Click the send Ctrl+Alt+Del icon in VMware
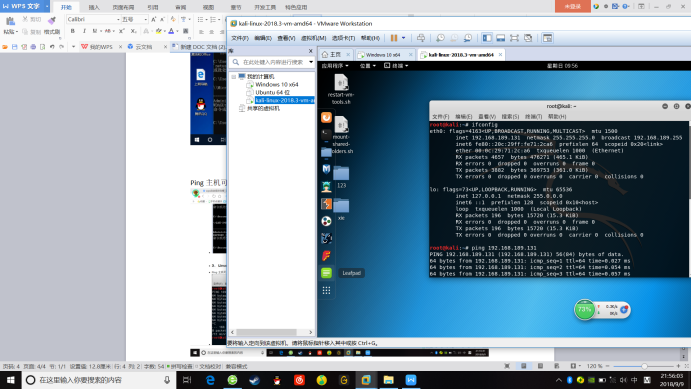Viewport: 692px width, 389px height. pyautogui.click(x=421, y=38)
